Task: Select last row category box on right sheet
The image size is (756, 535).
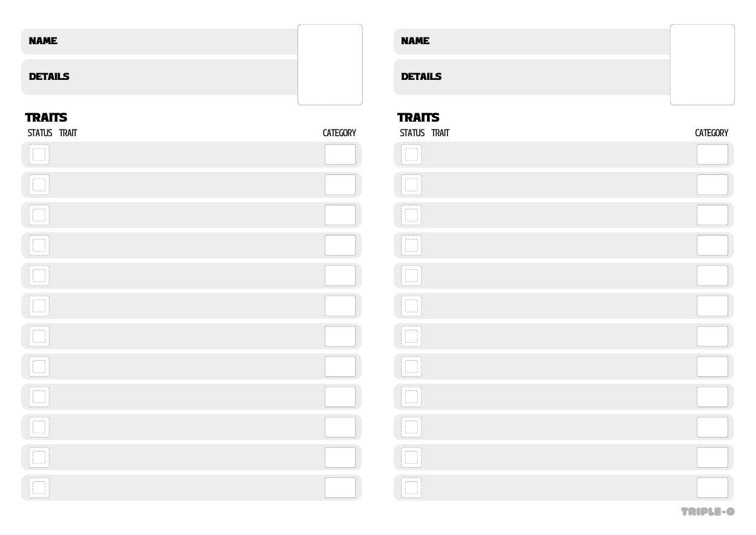Action: (x=712, y=487)
